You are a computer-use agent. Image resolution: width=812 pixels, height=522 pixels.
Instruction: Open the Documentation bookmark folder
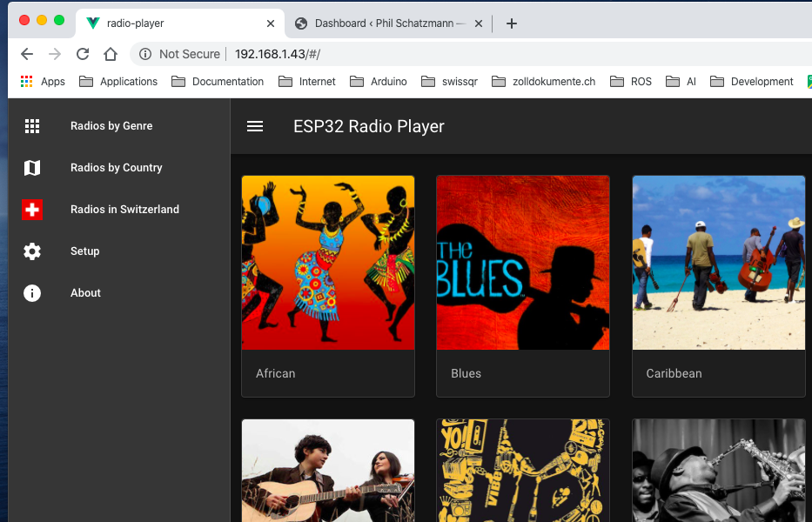coord(218,82)
